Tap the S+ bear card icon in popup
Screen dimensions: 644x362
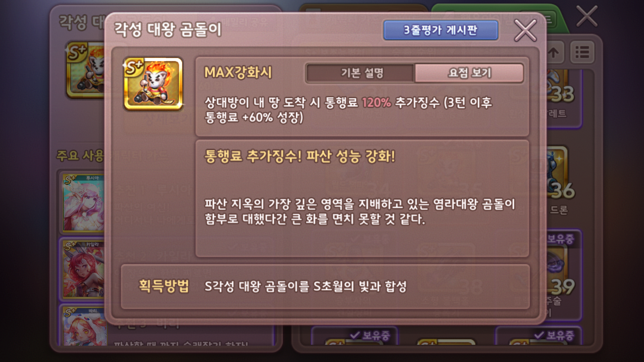153,84
